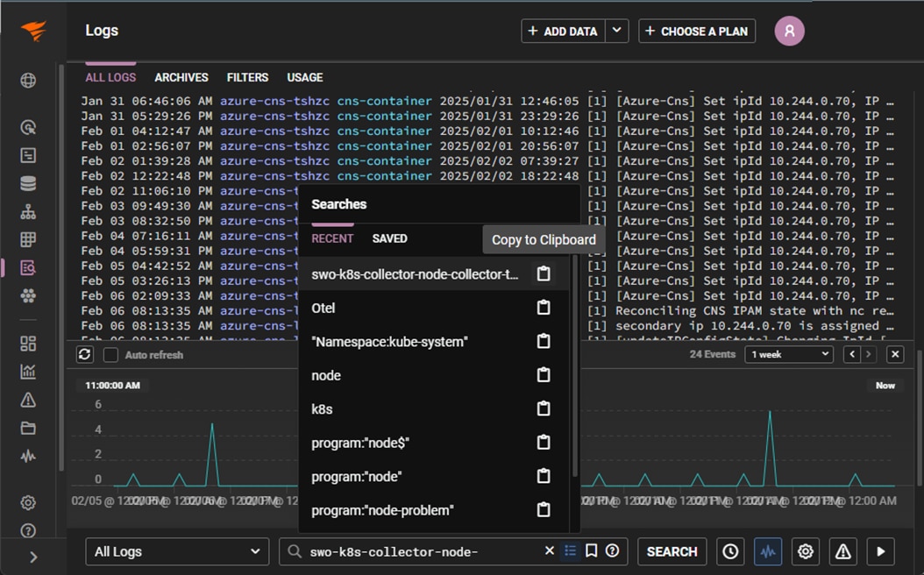The image size is (924, 575).
Task: Open the alert triangle icon in bottom bar
Action: (x=842, y=551)
